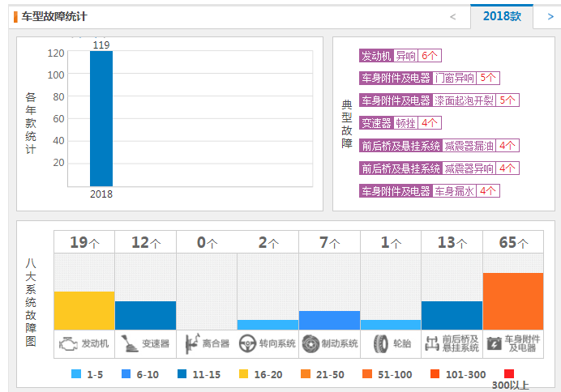Click the yellow 发动机 fault bar

pos(84,310)
